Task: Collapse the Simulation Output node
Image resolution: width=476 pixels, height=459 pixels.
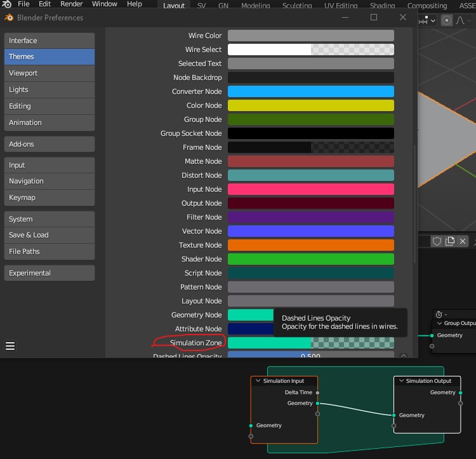Action: pos(401,381)
